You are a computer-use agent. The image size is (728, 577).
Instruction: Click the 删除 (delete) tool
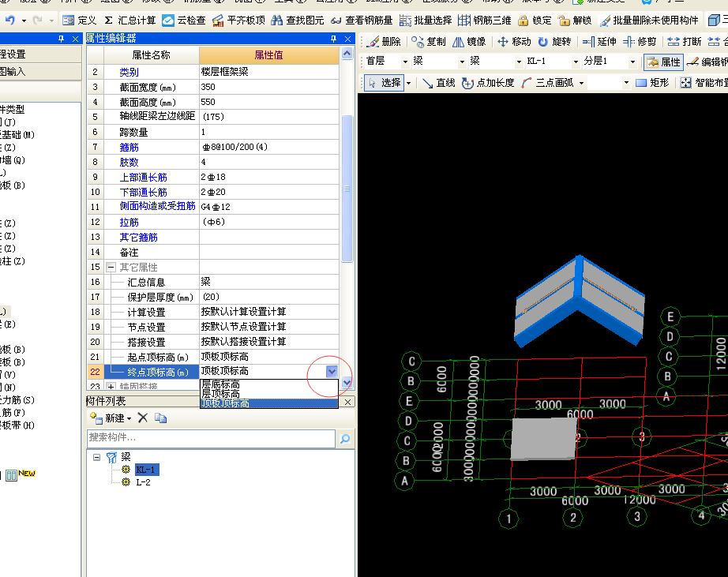click(384, 42)
